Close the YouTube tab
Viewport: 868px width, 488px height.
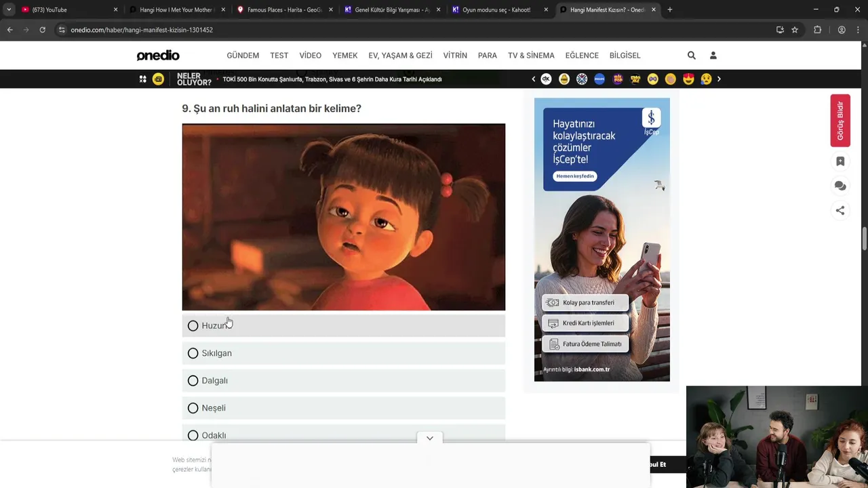[x=115, y=10]
